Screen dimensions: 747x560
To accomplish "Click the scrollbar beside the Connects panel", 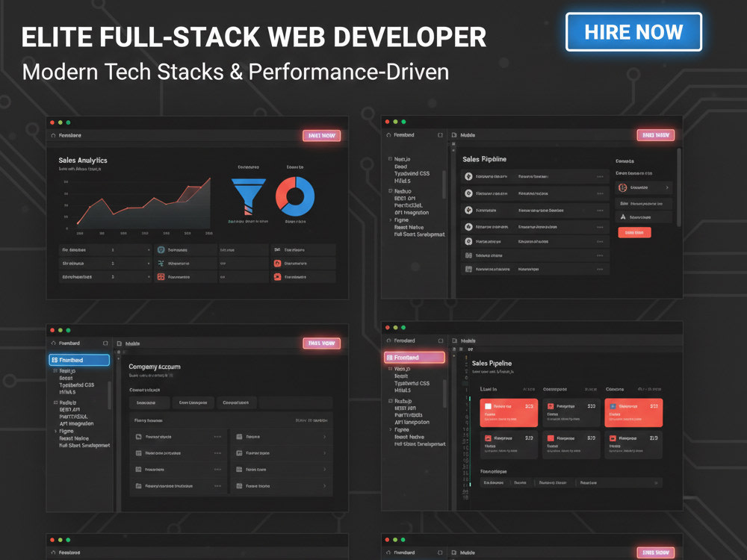I will [x=679, y=187].
